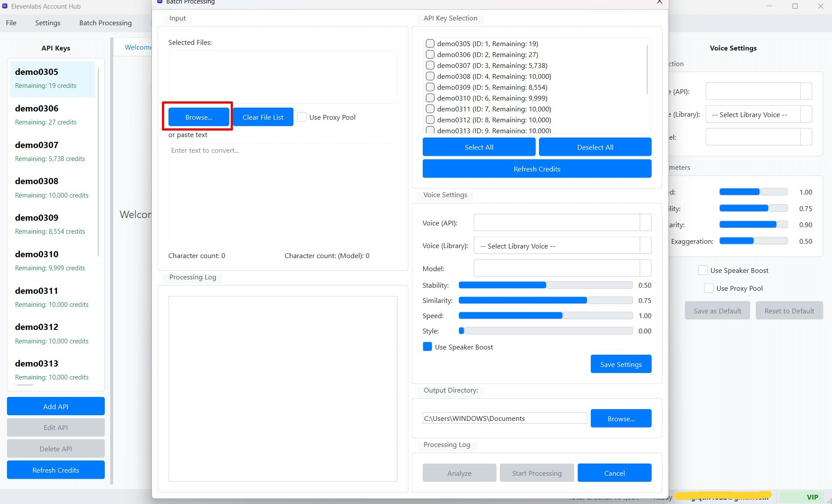Check the demo0309 API key checkbox
The height and width of the screenshot is (504, 832).
click(430, 87)
